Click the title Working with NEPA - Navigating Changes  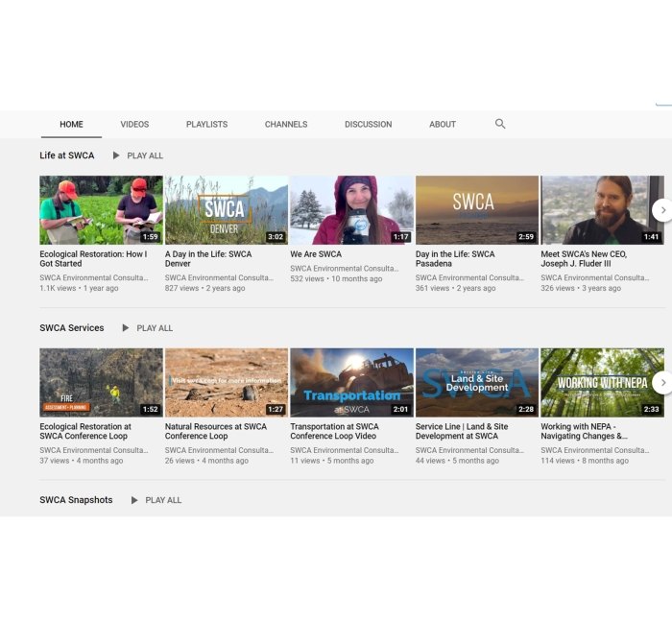(584, 431)
